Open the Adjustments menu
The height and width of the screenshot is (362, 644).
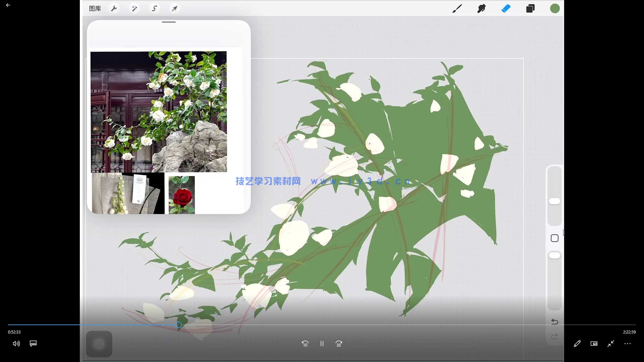coord(135,8)
